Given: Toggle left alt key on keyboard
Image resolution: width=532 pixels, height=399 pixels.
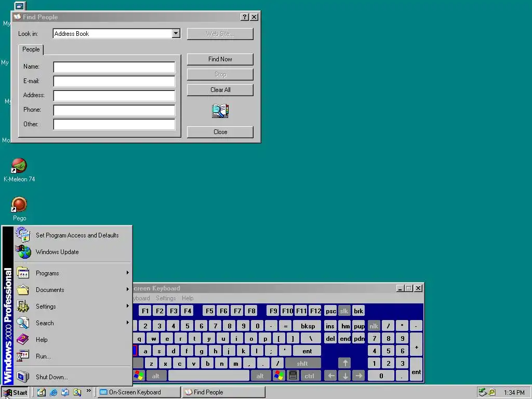Looking at the screenshot, I should tap(156, 376).
